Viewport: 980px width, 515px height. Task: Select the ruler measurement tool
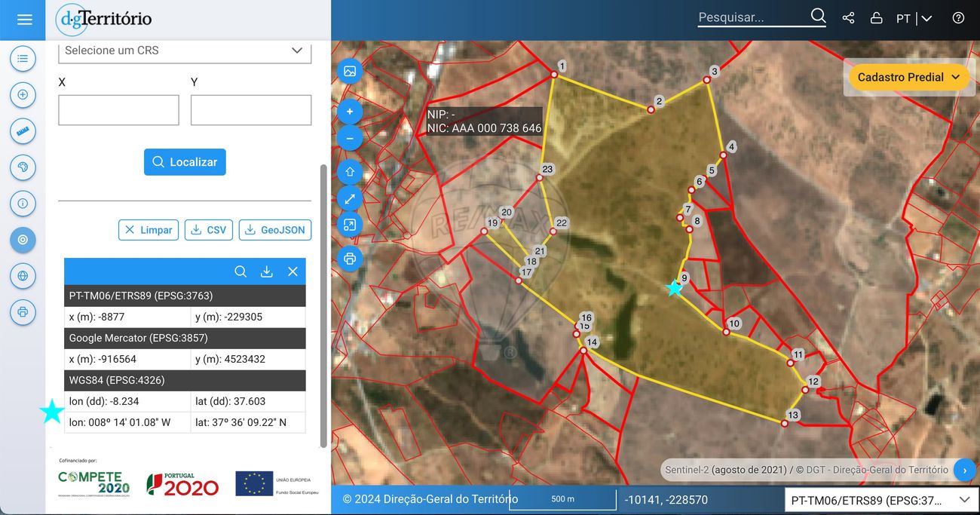pyautogui.click(x=23, y=131)
